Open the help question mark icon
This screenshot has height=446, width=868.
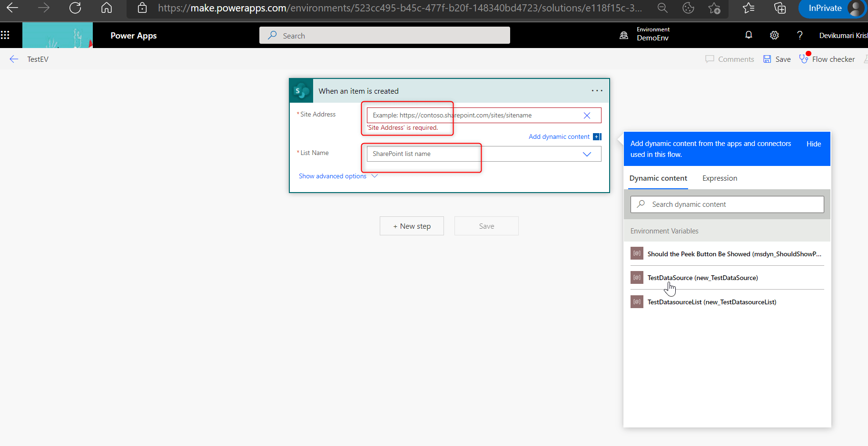pos(800,35)
